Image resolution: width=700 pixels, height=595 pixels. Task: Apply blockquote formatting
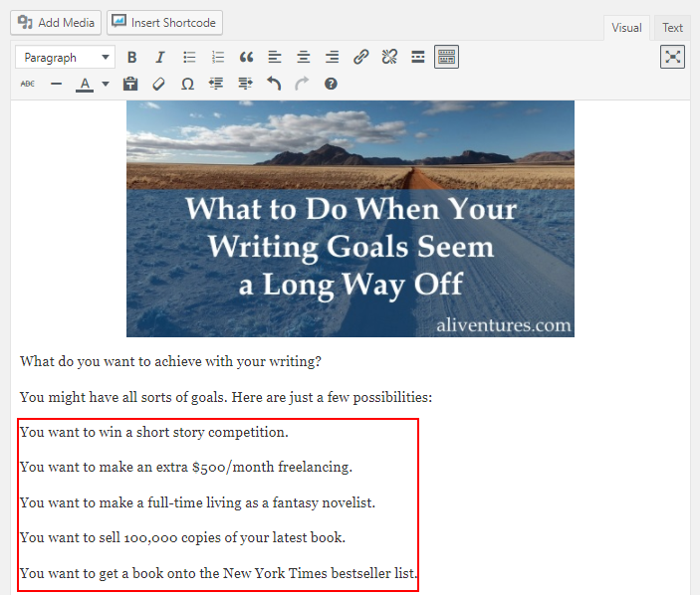coord(247,58)
